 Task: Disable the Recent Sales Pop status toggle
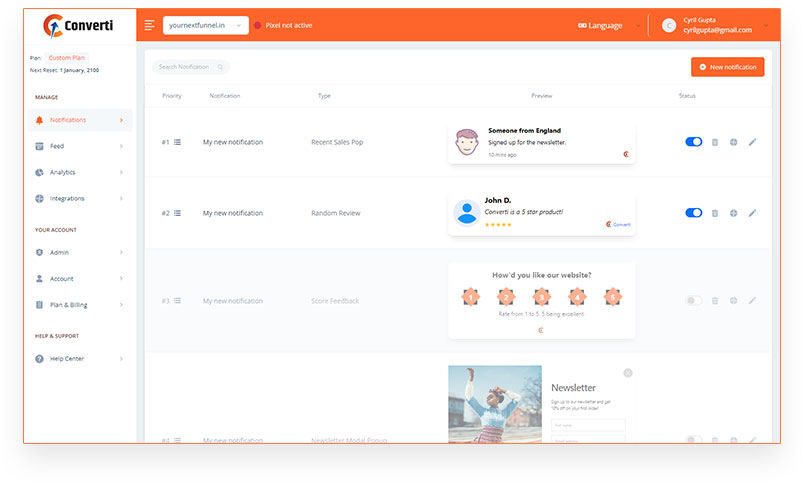(x=694, y=142)
